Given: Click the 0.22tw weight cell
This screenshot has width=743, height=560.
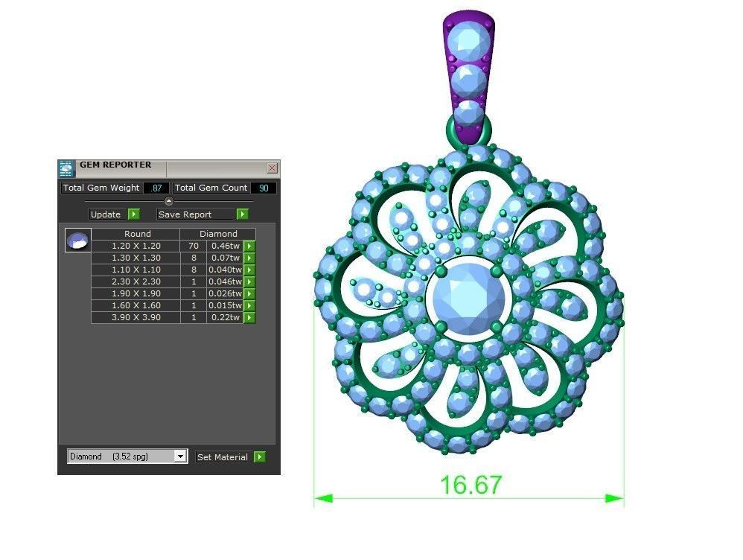Looking at the screenshot, I should pos(225,317).
